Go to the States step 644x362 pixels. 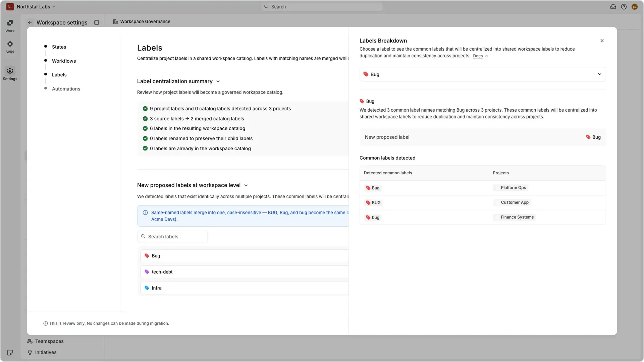[x=59, y=47]
